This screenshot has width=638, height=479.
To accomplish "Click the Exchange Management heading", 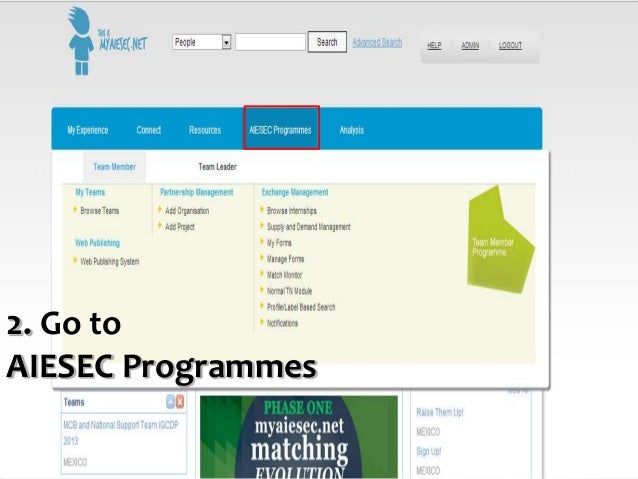I will click(295, 192).
